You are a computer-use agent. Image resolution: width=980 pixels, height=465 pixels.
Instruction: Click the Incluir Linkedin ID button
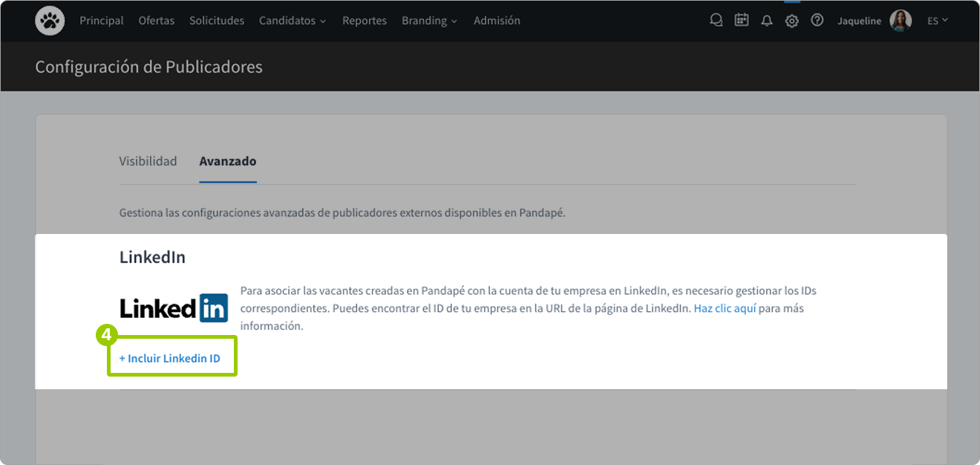(x=171, y=357)
